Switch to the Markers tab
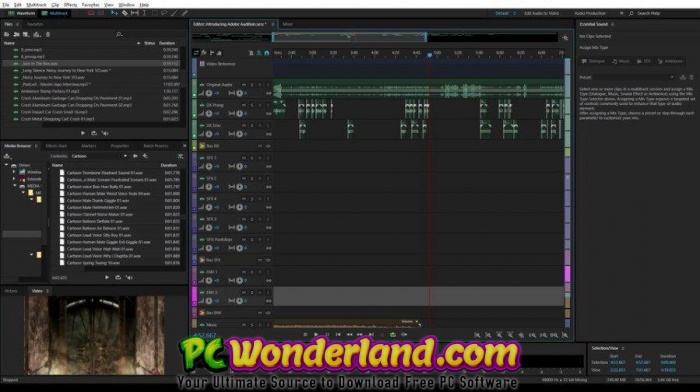700x392 pixels. [x=89, y=146]
